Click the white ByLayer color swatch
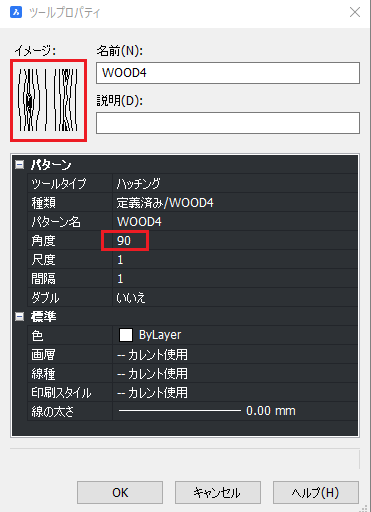The width and height of the screenshot is (371, 512). [126, 335]
